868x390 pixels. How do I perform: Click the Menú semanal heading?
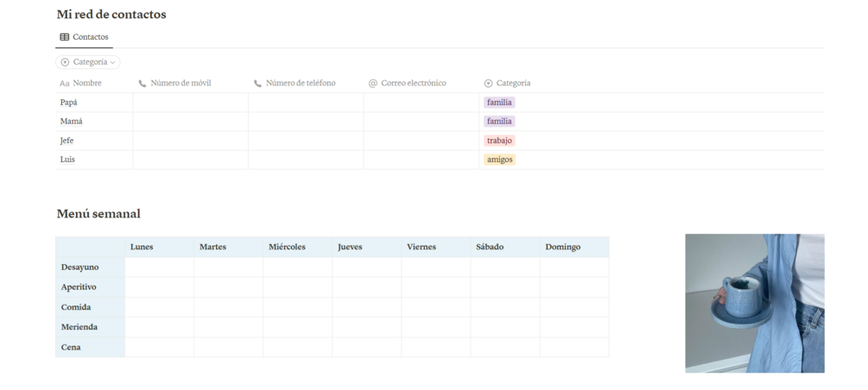(98, 214)
